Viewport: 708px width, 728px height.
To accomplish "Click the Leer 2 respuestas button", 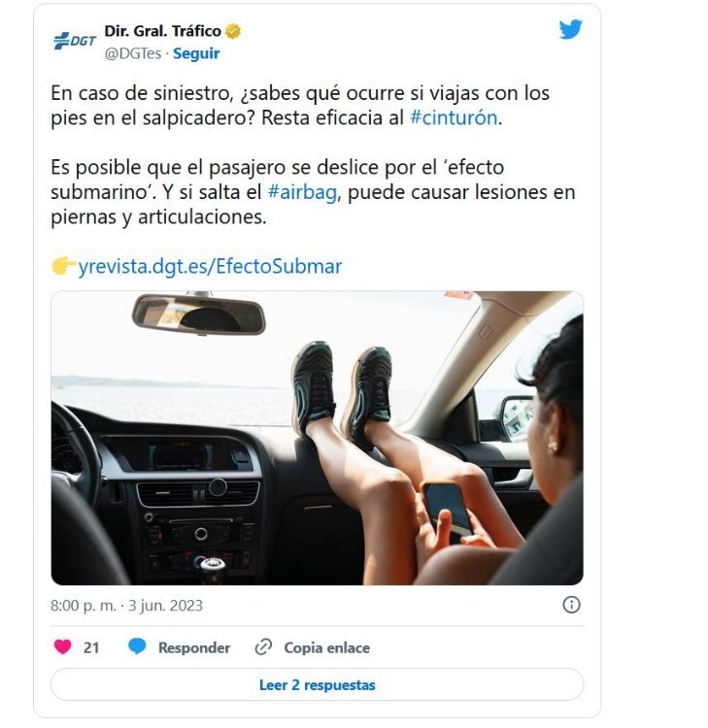I will (318, 685).
